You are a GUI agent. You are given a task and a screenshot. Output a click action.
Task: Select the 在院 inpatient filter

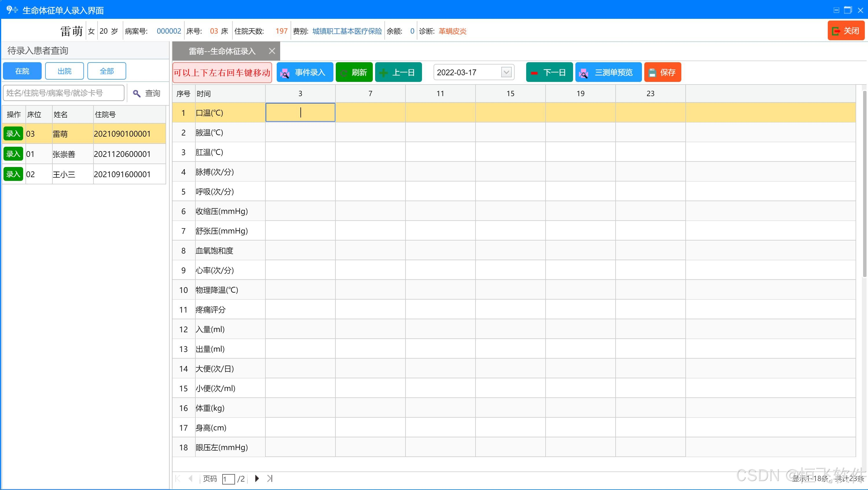coord(22,71)
